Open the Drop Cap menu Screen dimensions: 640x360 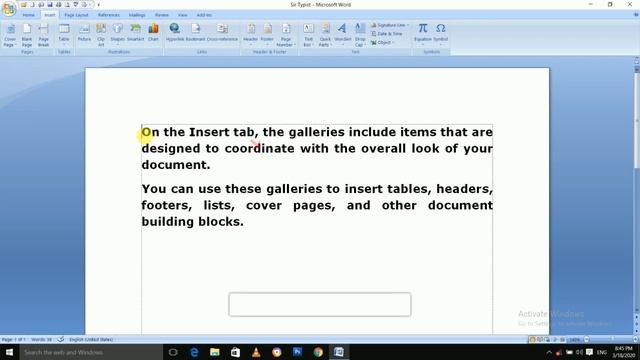click(360, 35)
